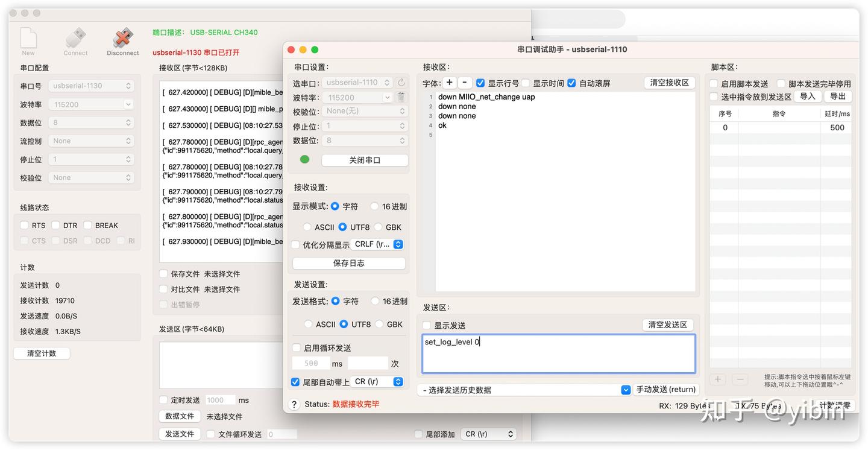Select 字符 under 接收设置 显示模式
Viewport: 868px width, 450px height.
[335, 206]
